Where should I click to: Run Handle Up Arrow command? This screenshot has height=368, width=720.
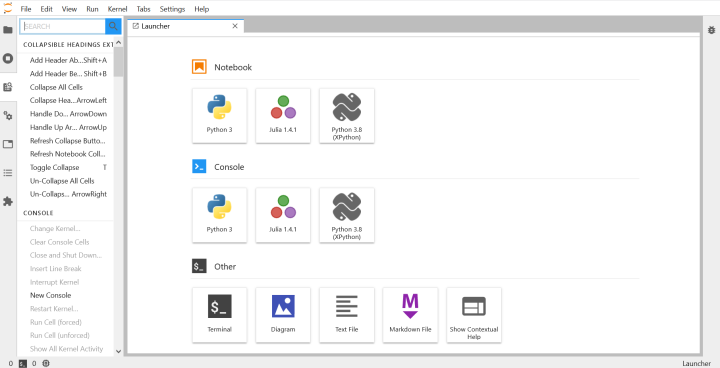tap(68, 127)
